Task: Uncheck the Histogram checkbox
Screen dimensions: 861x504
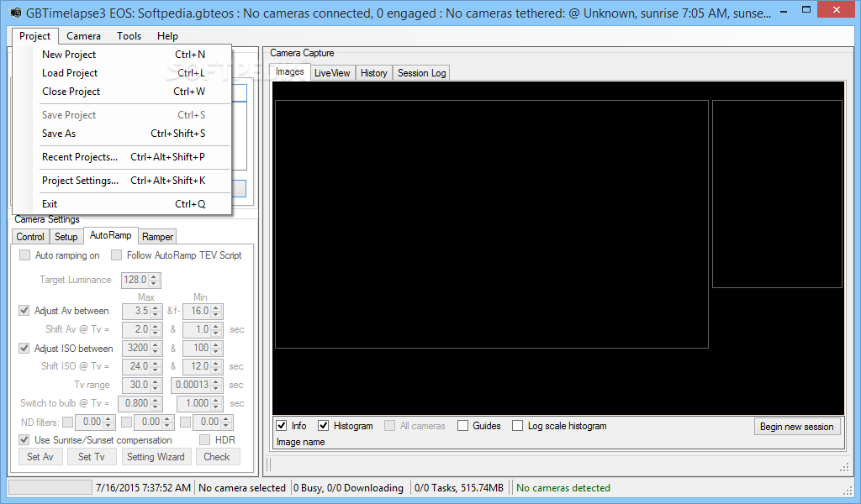Action: [x=324, y=426]
